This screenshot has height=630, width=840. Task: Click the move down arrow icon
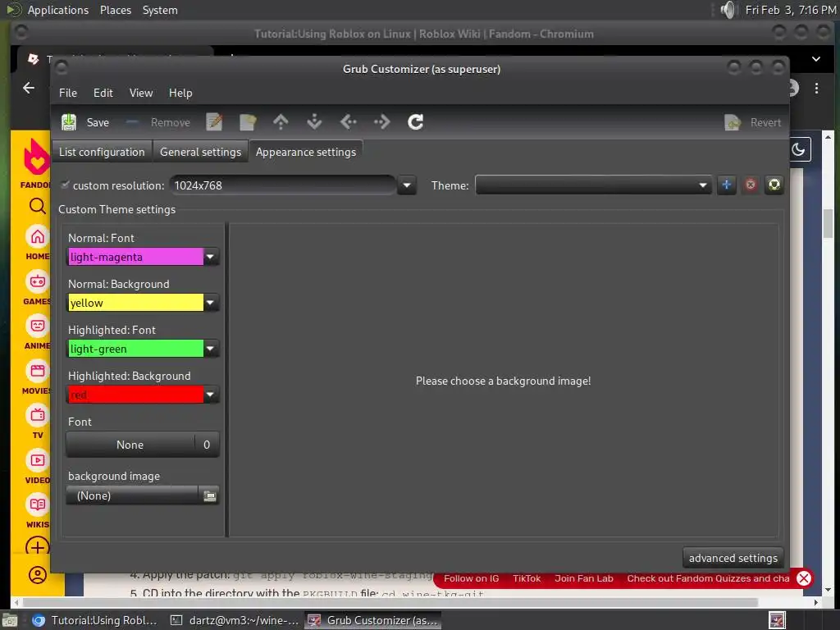314,122
